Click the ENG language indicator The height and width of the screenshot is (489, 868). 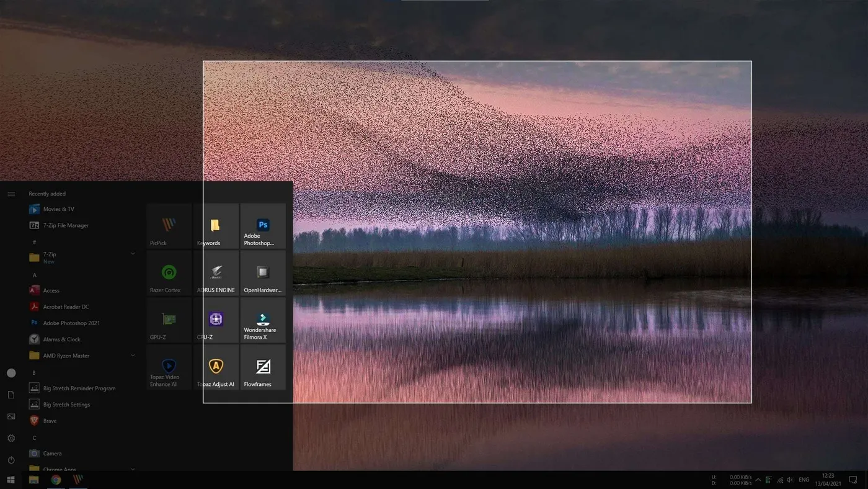tap(804, 480)
